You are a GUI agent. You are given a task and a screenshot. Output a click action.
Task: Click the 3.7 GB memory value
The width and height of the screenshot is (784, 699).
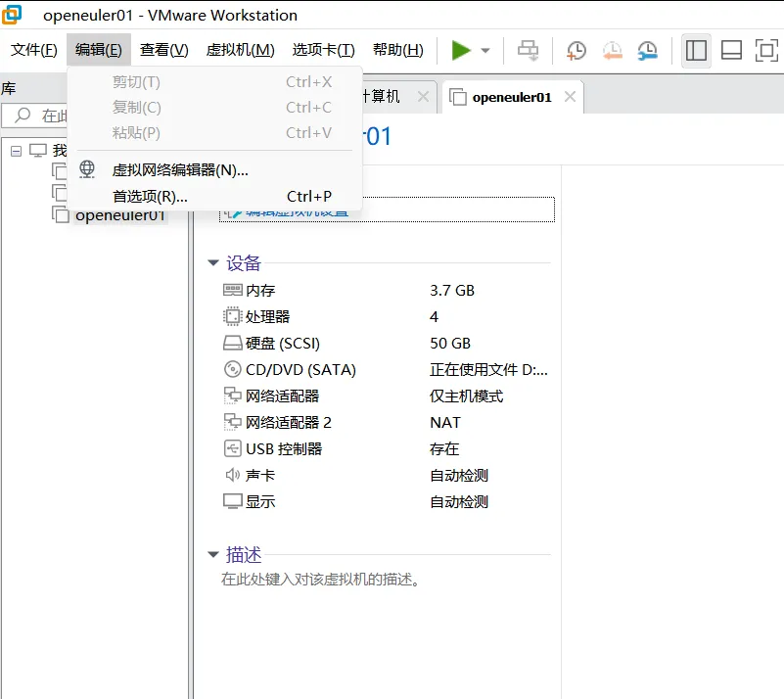[452, 291]
